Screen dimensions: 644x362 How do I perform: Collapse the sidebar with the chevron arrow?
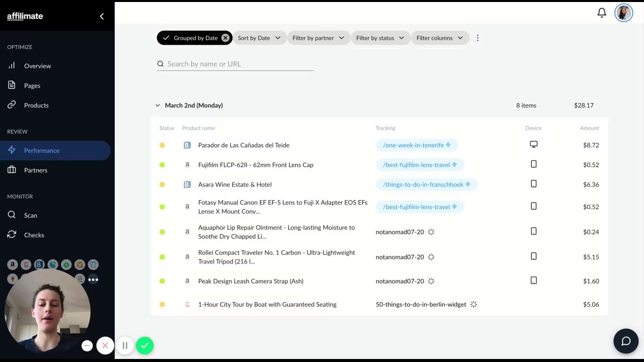[x=102, y=16]
